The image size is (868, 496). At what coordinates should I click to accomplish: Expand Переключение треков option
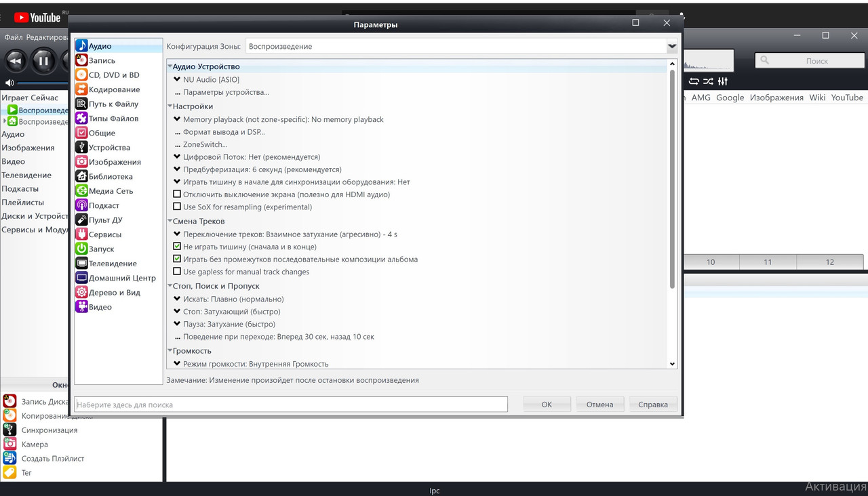pos(177,234)
